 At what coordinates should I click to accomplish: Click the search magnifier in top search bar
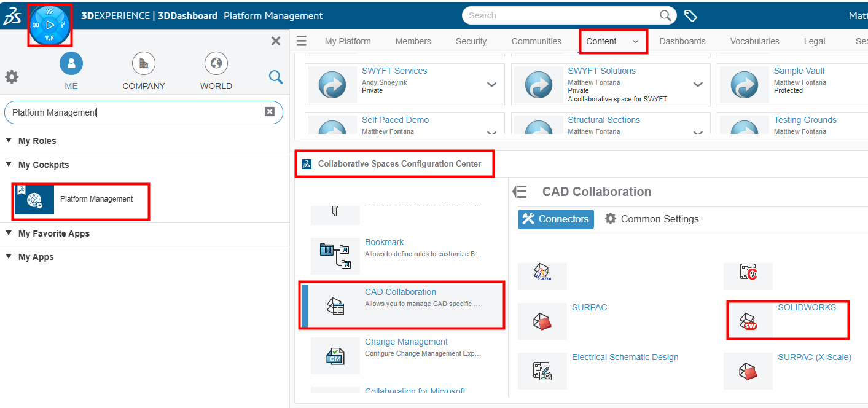(x=665, y=15)
